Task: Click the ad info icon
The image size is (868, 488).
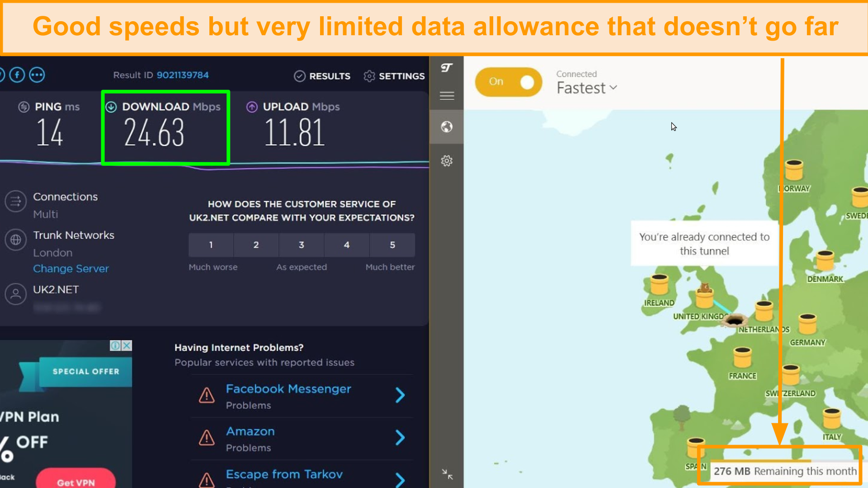Action: [x=115, y=346]
